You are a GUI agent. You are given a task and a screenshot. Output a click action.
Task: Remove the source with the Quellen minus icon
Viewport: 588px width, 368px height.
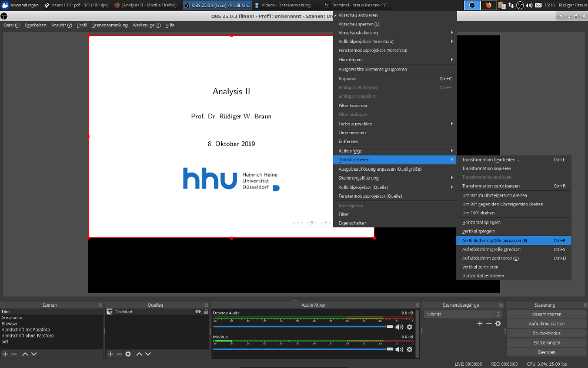point(119,354)
